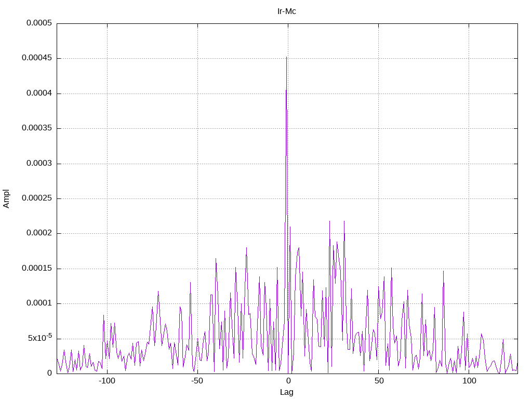Click the 0.0001 y-axis tick label
Image resolution: width=532 pixels, height=399 pixels.
(39, 303)
